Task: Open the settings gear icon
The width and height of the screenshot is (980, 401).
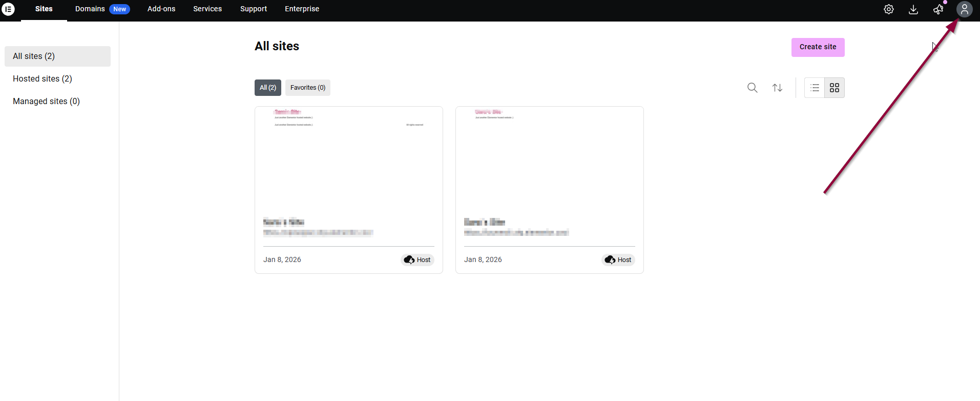Action: [x=888, y=9]
